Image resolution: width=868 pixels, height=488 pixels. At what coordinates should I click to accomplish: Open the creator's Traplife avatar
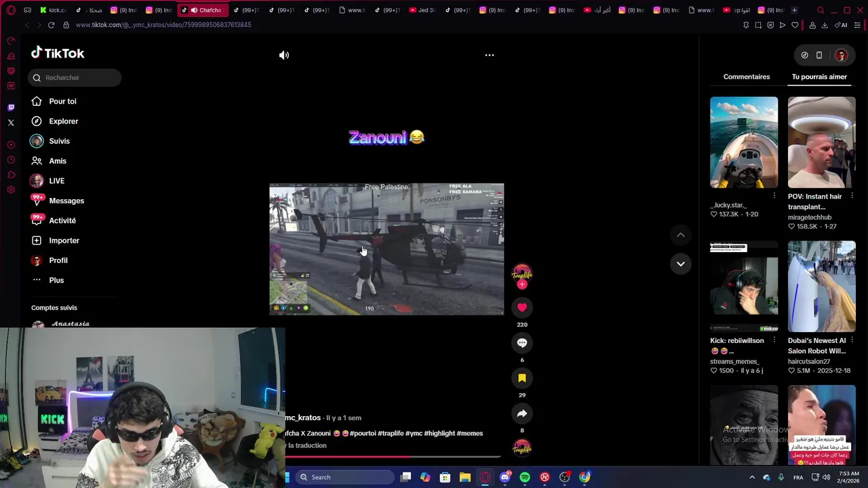(522, 273)
